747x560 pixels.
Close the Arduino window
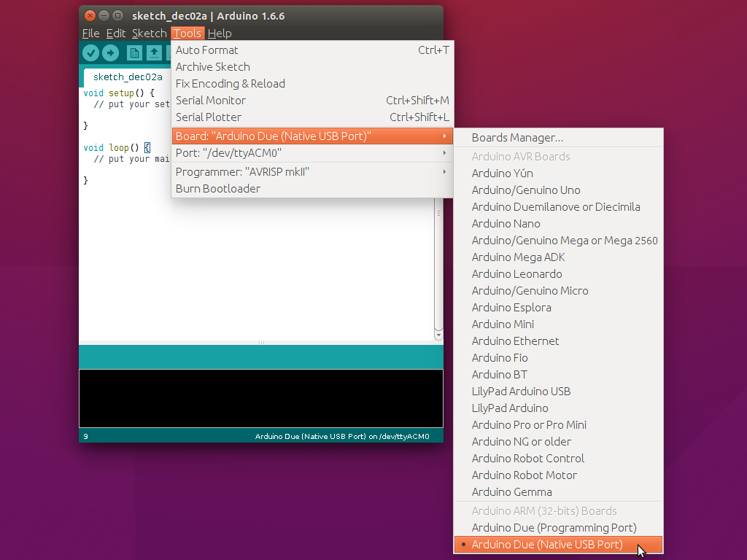pos(90,16)
